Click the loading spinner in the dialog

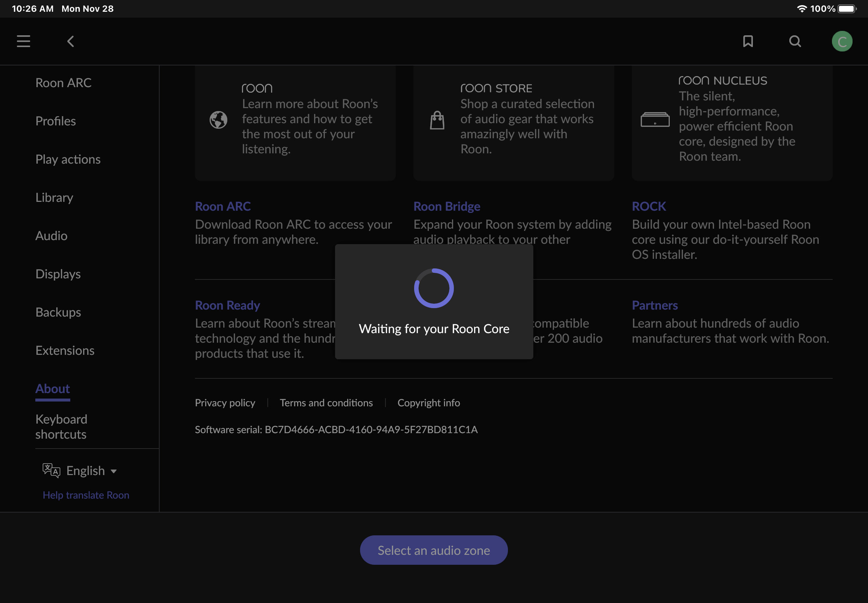[x=434, y=288]
